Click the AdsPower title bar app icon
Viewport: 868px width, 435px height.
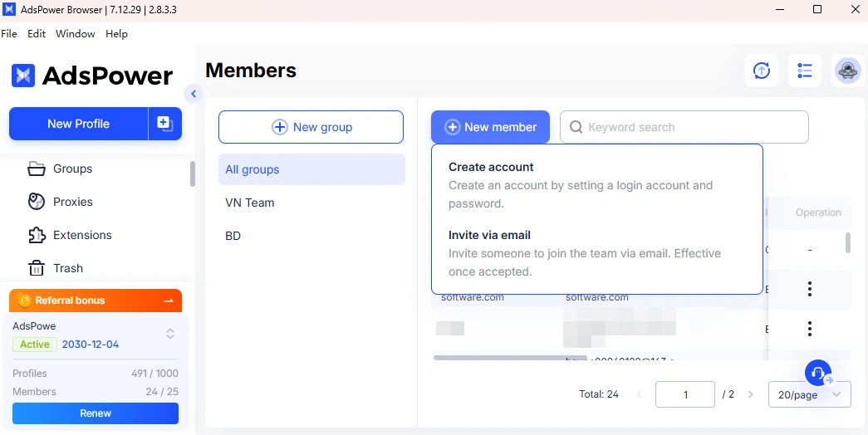[x=9, y=9]
